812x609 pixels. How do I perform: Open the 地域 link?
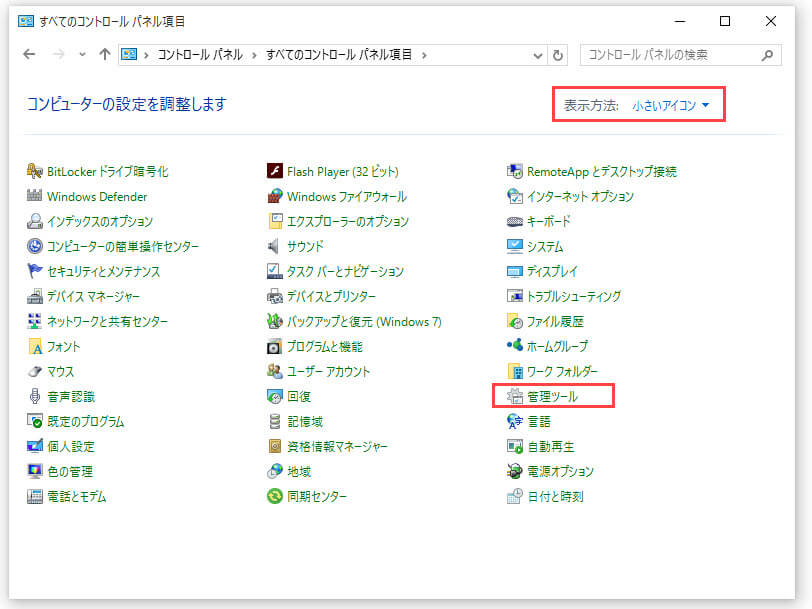tap(299, 471)
